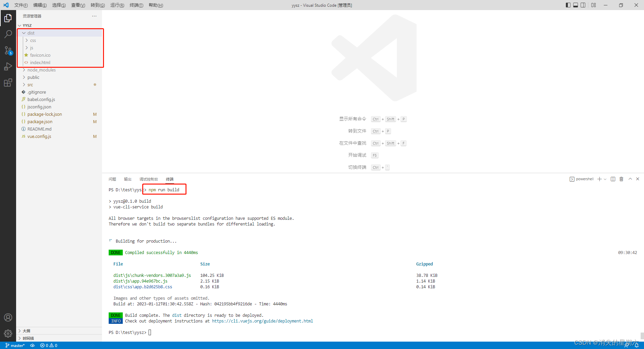Open favicon.ico file
This screenshot has width=644, height=349.
pyautogui.click(x=59, y=55)
